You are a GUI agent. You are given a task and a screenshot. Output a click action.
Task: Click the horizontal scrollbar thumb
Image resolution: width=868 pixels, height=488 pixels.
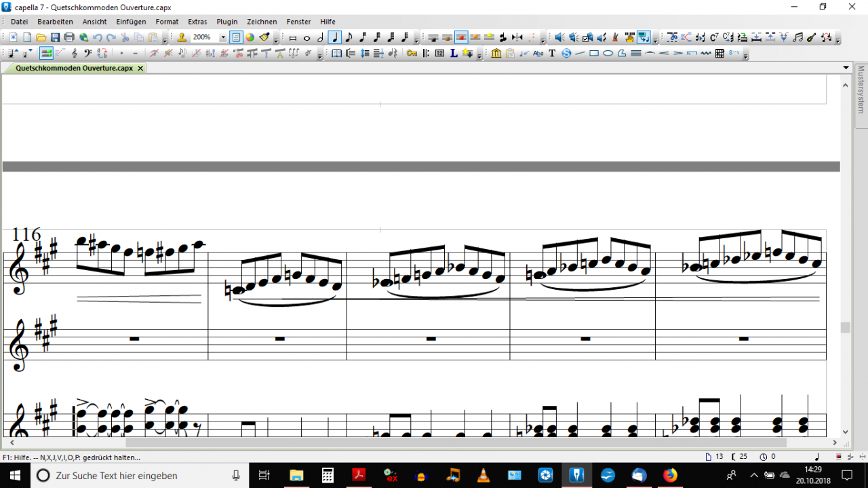(457, 442)
